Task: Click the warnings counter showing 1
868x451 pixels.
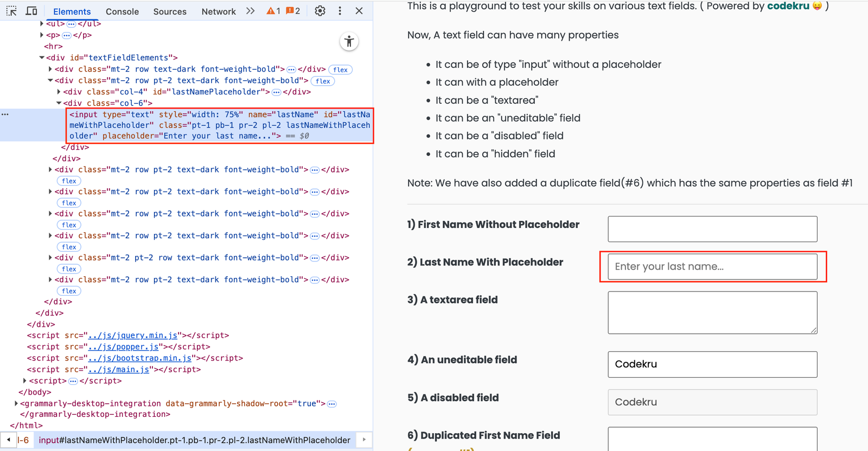Action: point(273,11)
